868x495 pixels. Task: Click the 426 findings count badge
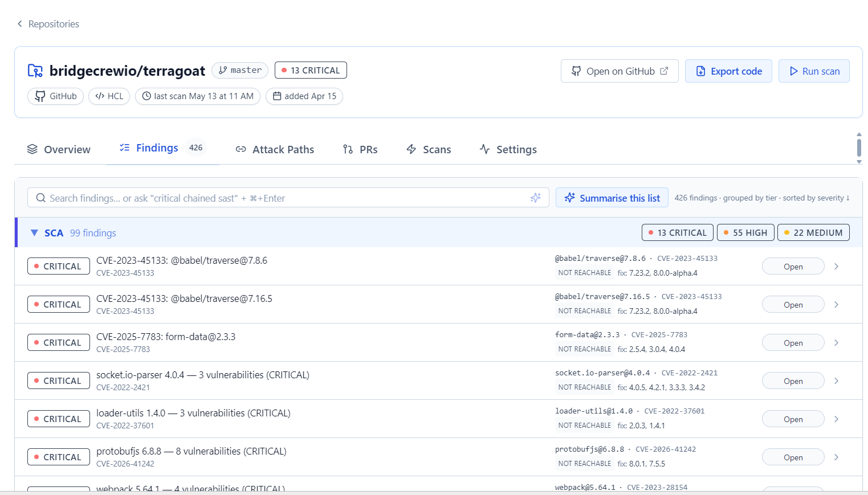point(196,148)
